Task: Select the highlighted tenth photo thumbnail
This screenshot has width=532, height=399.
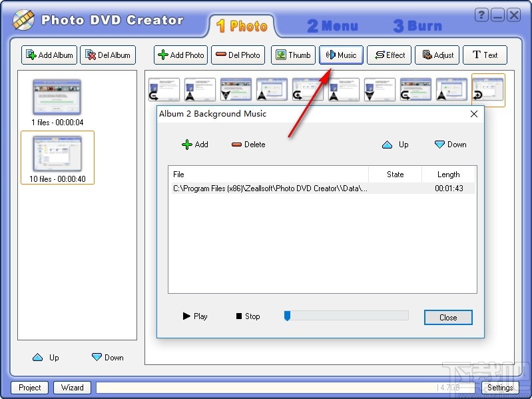Action: pos(488,90)
